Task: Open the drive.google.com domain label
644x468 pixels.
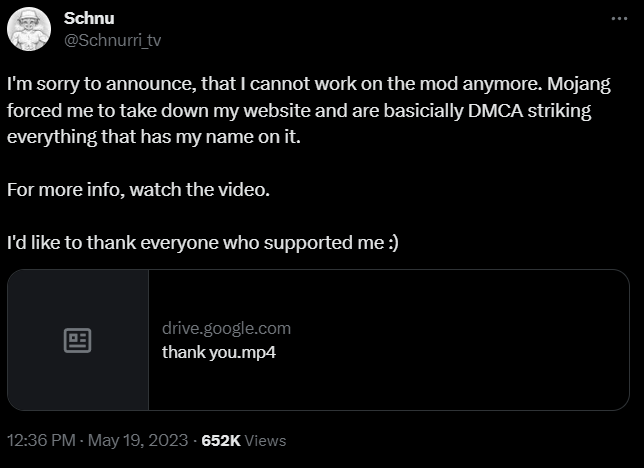Action: click(x=226, y=328)
